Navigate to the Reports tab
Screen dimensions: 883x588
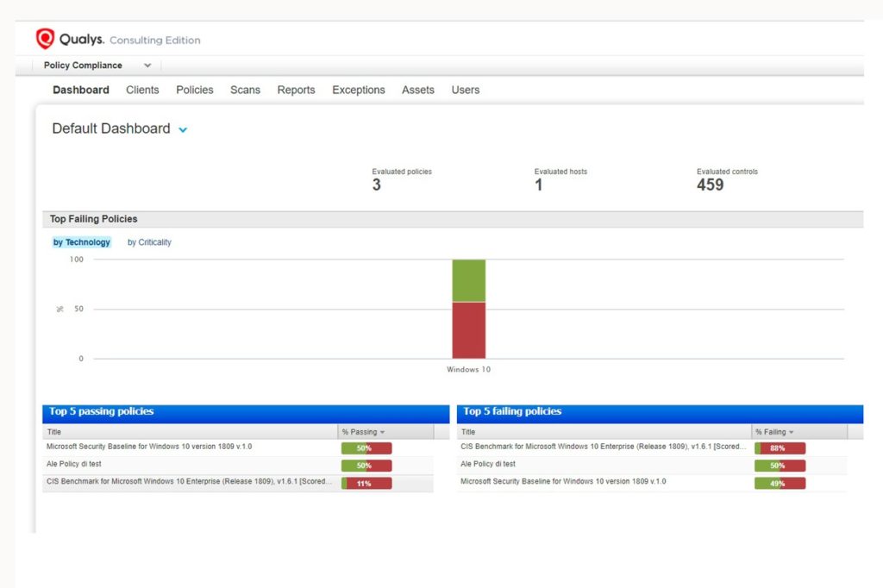297,91
